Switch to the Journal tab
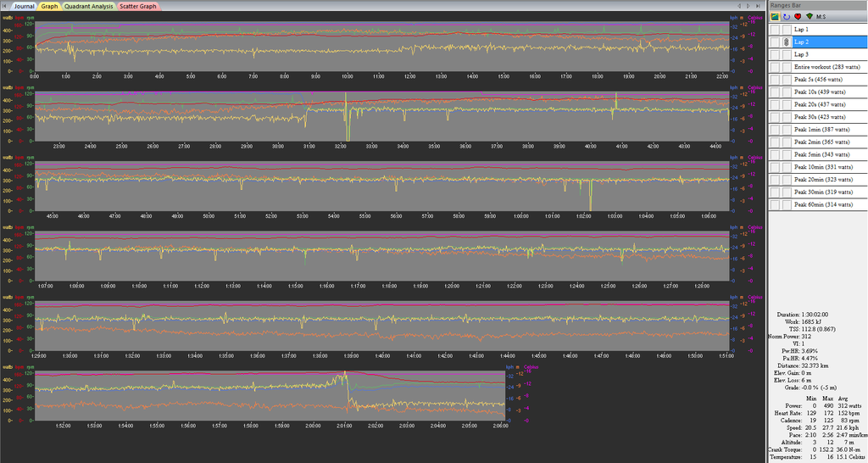The image size is (868, 463). (x=24, y=6)
